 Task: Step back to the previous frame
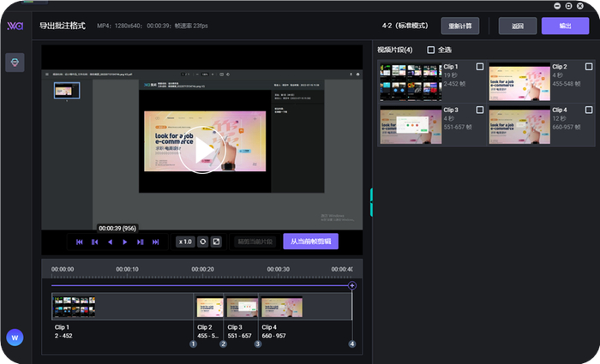(x=95, y=242)
